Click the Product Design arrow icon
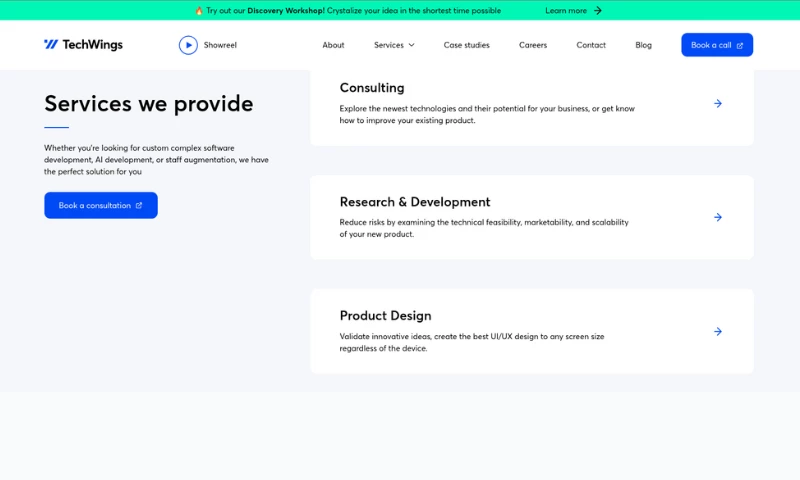 tap(718, 331)
